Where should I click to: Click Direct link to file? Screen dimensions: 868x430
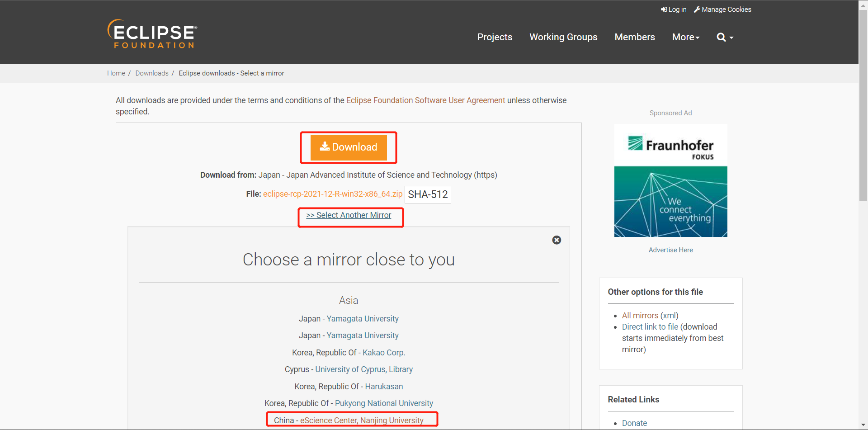650,327
